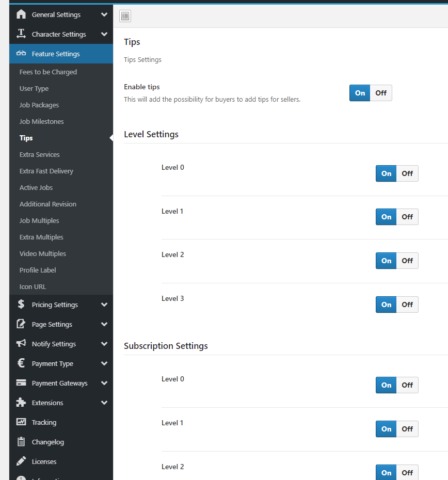Set Level Settings Level 2 to On
This screenshot has height=480, width=448.
pos(386,261)
